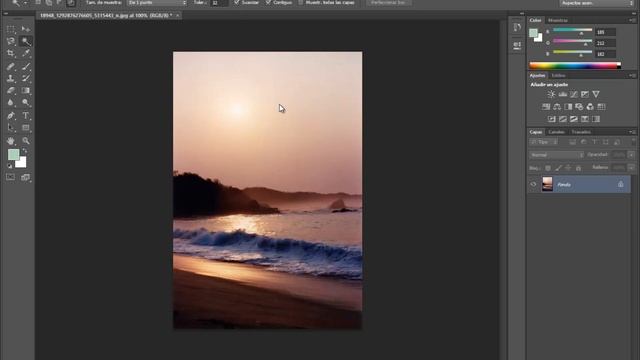This screenshot has width=640, height=360.
Task: Select the Rectangular Marquee tool
Action: [11, 29]
